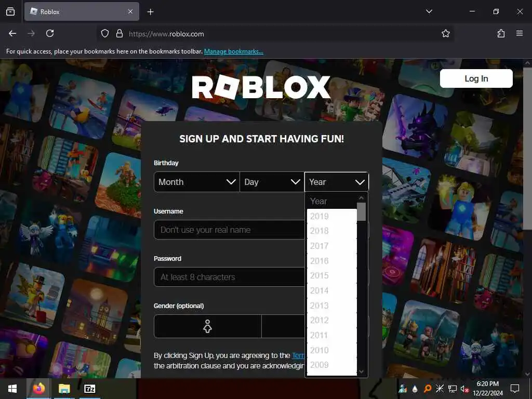Click the page scrollbar down arrow
The width and height of the screenshot is (532, 399).
527,374
